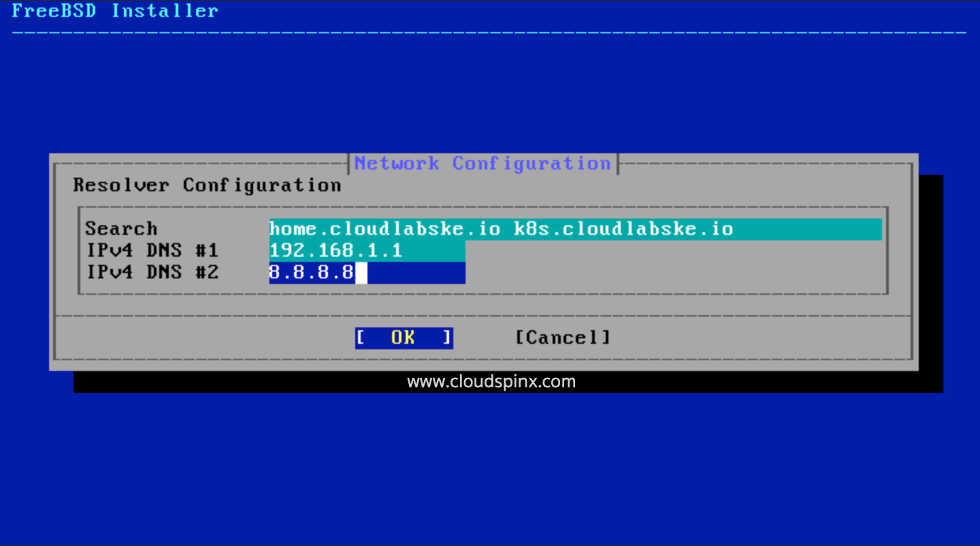
Task: Click the FreeBSD Installer title text
Action: [x=114, y=10]
